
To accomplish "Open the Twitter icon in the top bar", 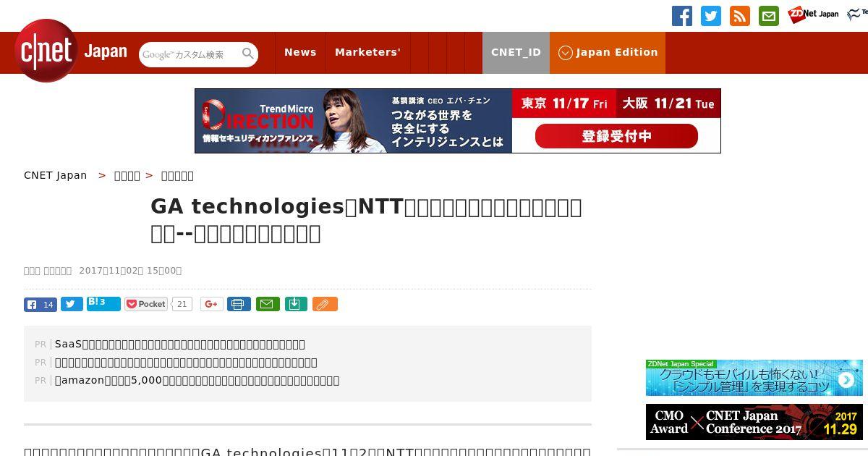I will pos(711,16).
